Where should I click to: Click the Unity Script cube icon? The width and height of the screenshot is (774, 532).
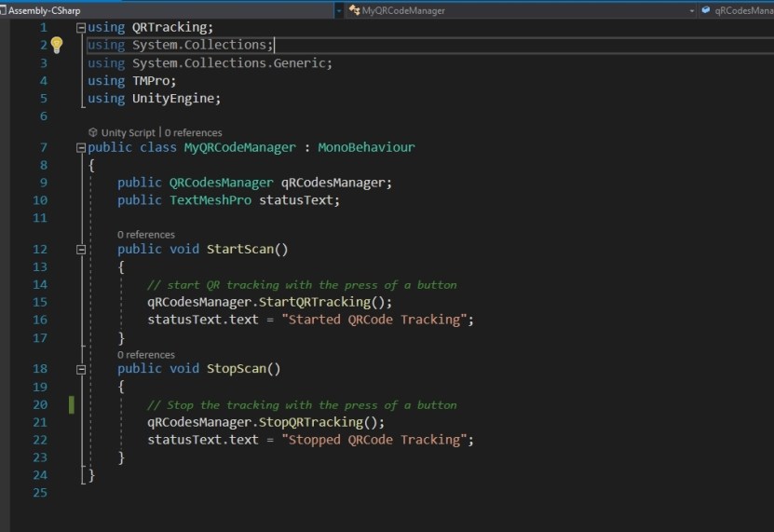pos(93,132)
